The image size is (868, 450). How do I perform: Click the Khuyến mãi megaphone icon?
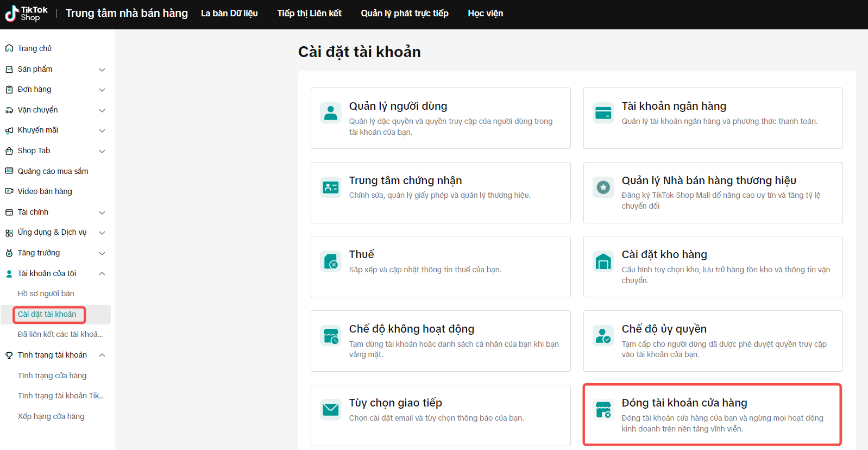[x=9, y=130]
